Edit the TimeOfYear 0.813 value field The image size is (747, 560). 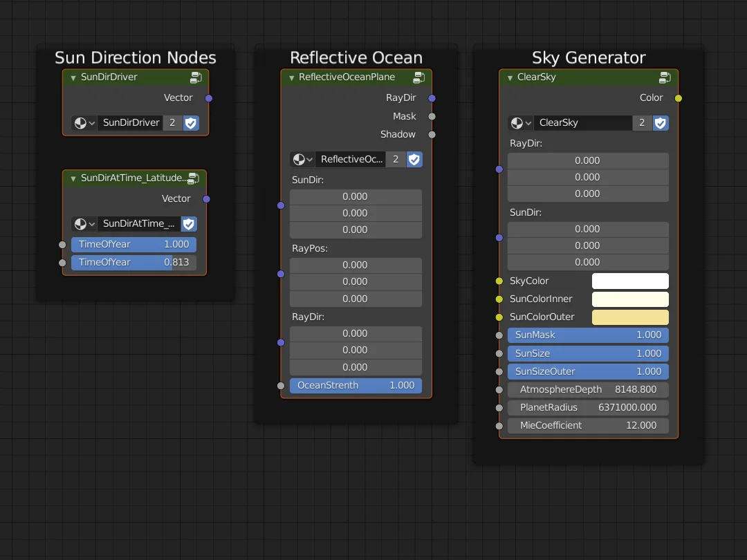pos(133,262)
